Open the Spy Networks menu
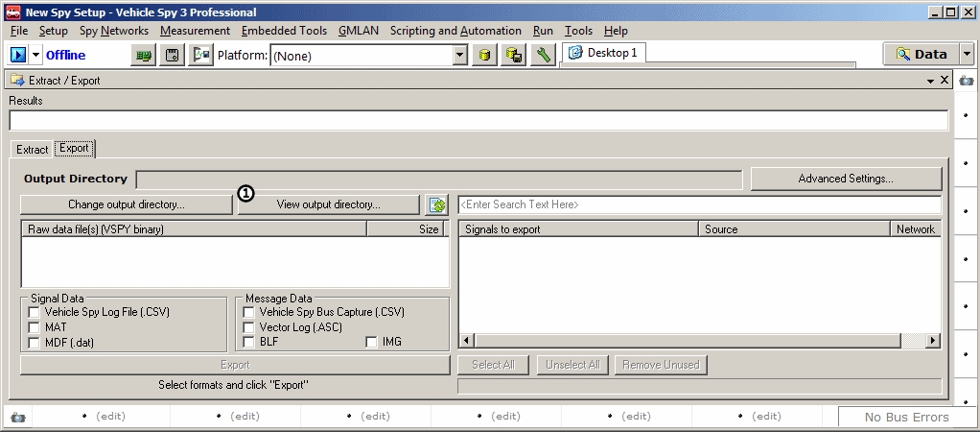Image resolution: width=980 pixels, height=432 pixels. click(x=114, y=31)
